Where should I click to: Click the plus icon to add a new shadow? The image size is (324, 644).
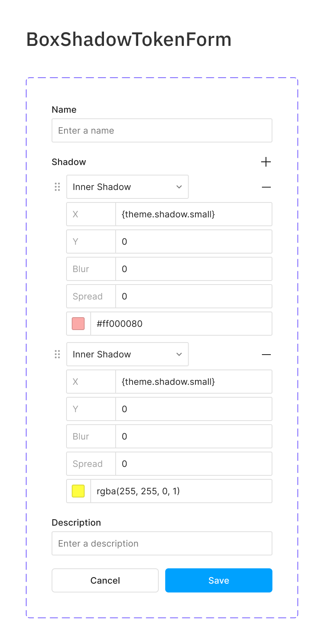pos(266,162)
